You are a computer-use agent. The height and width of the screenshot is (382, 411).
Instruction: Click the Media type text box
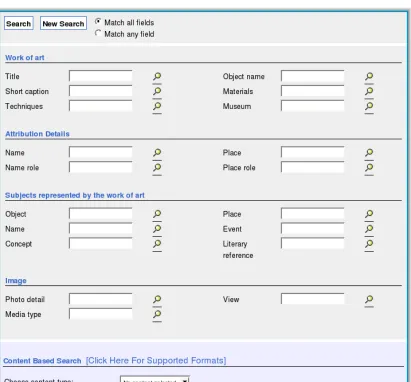[x=101, y=314]
